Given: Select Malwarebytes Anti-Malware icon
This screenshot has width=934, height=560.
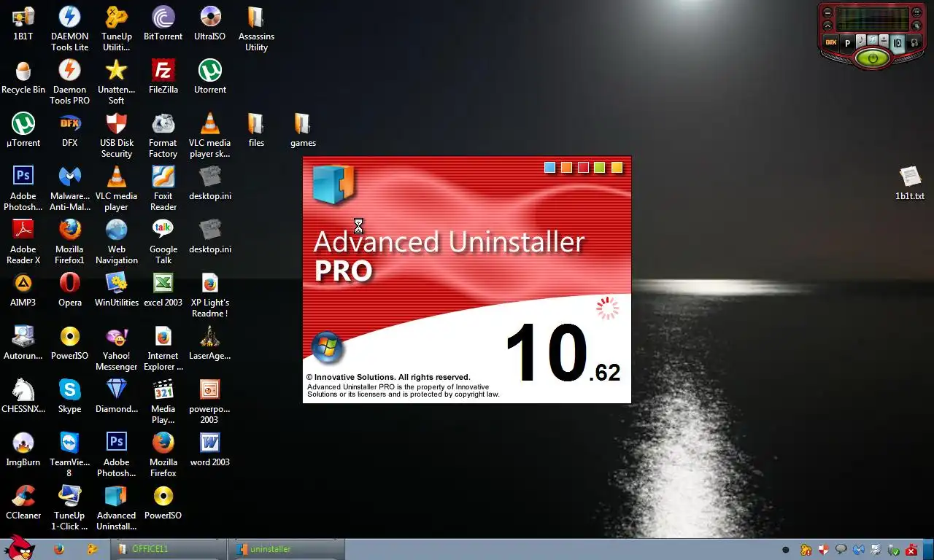Looking at the screenshot, I should pyautogui.click(x=70, y=188).
